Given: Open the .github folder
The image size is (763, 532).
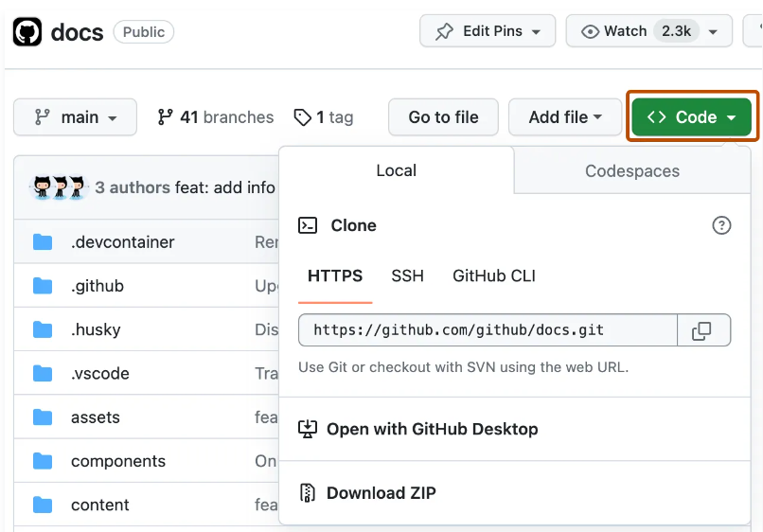Looking at the screenshot, I should pos(98,286).
